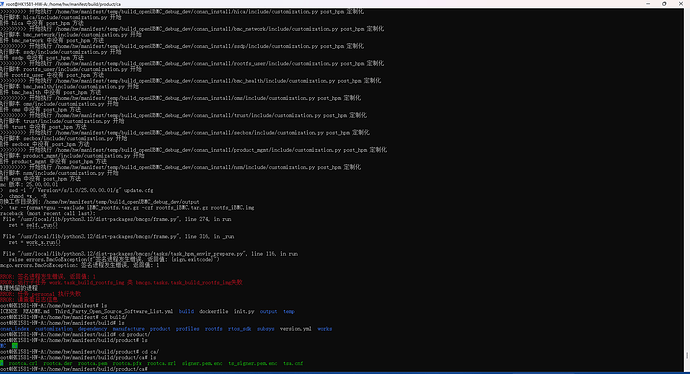Viewport: 690px width, 374px height.
Task: Click 'rootca.pem' file name
Action: 92,363
